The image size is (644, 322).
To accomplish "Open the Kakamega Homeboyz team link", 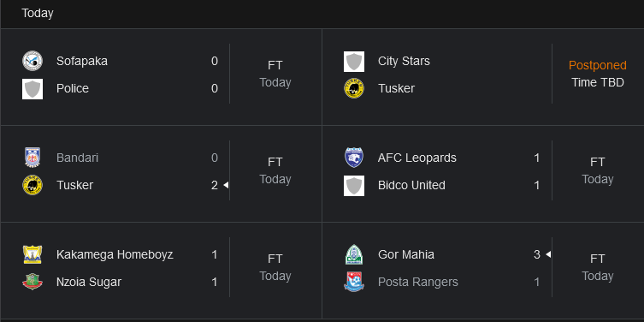I will (x=115, y=254).
